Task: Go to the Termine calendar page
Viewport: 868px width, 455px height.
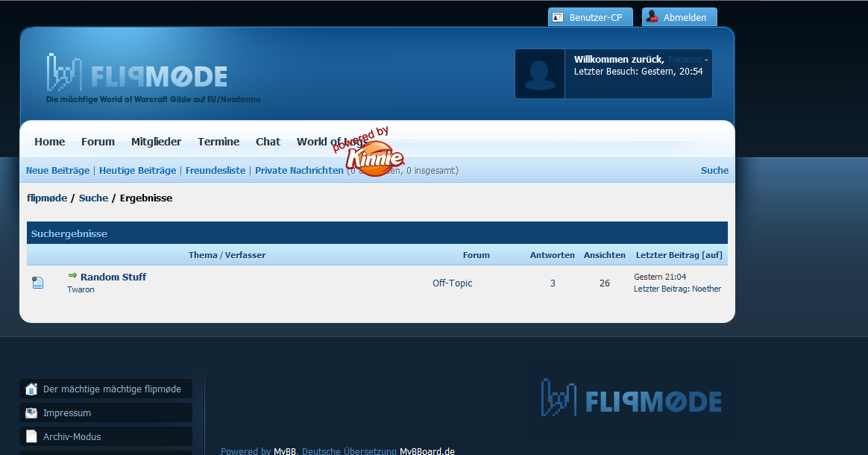Action: tap(218, 142)
